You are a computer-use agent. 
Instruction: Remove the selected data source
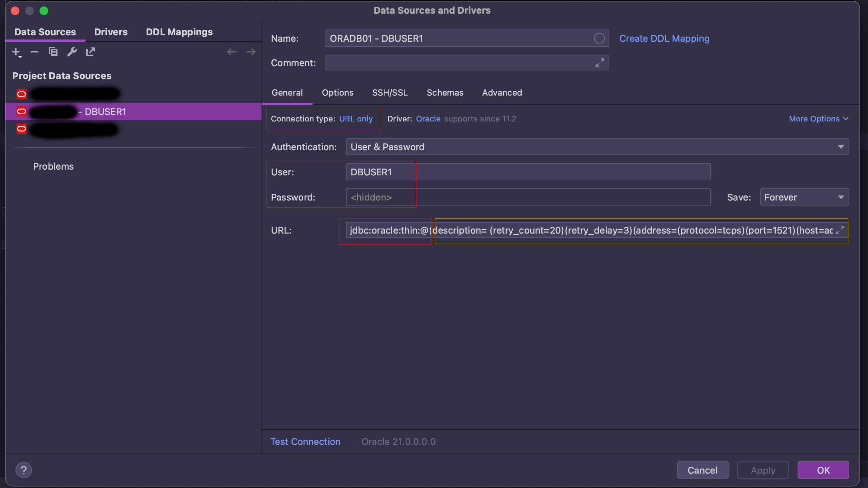coord(34,51)
